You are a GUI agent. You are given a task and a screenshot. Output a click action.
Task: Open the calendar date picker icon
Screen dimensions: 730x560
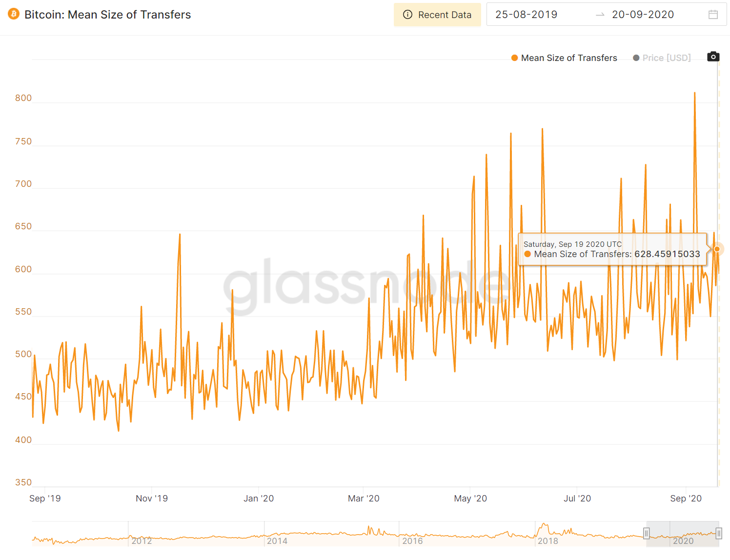713,15
